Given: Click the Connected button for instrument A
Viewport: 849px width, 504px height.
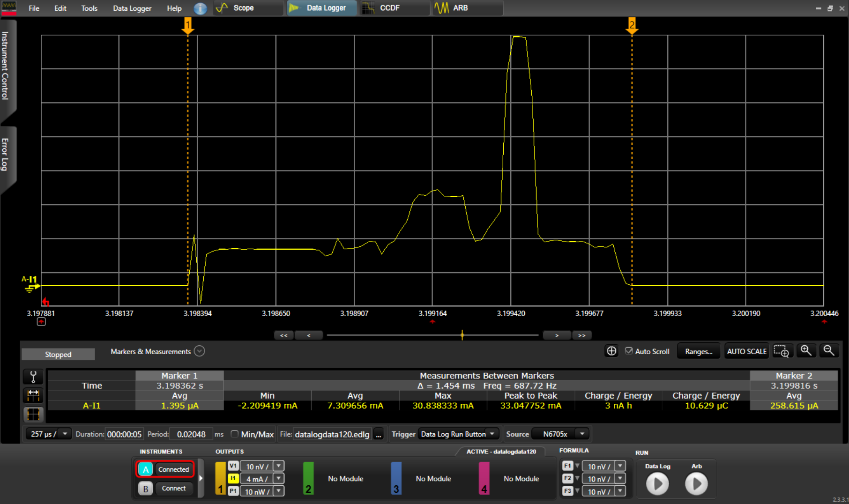Looking at the screenshot, I should (173, 469).
